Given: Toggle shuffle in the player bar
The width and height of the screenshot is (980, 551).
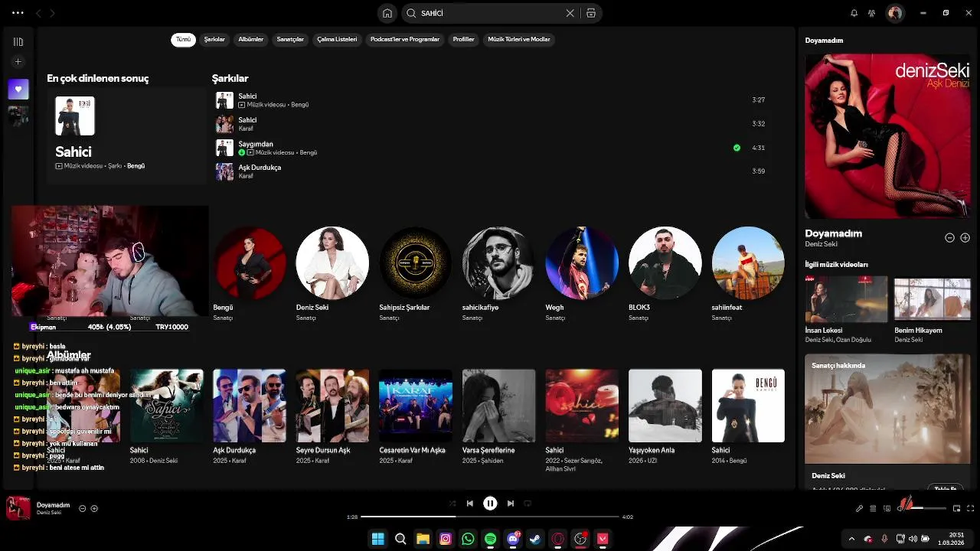Looking at the screenshot, I should [452, 504].
